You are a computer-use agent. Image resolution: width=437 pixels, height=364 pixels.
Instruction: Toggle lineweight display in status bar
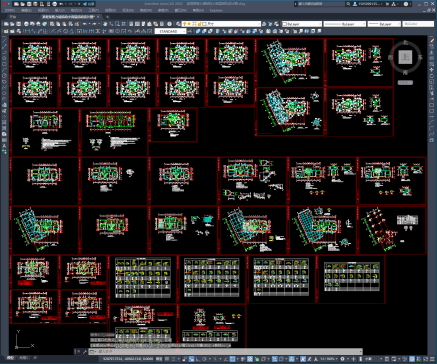(243, 359)
